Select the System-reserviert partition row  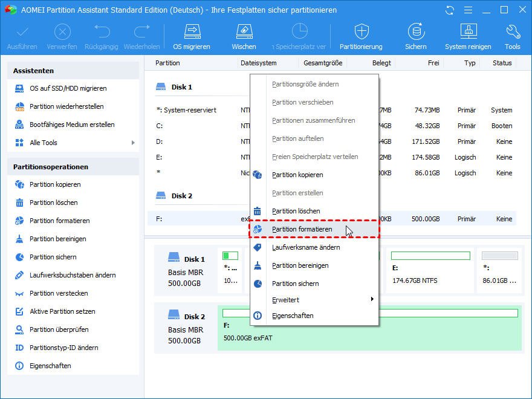(332, 110)
